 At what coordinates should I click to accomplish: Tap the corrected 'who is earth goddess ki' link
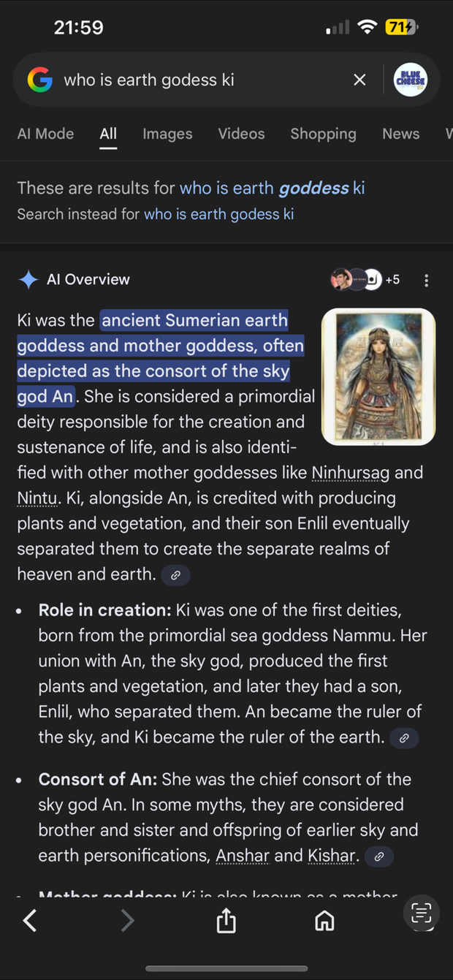click(272, 188)
